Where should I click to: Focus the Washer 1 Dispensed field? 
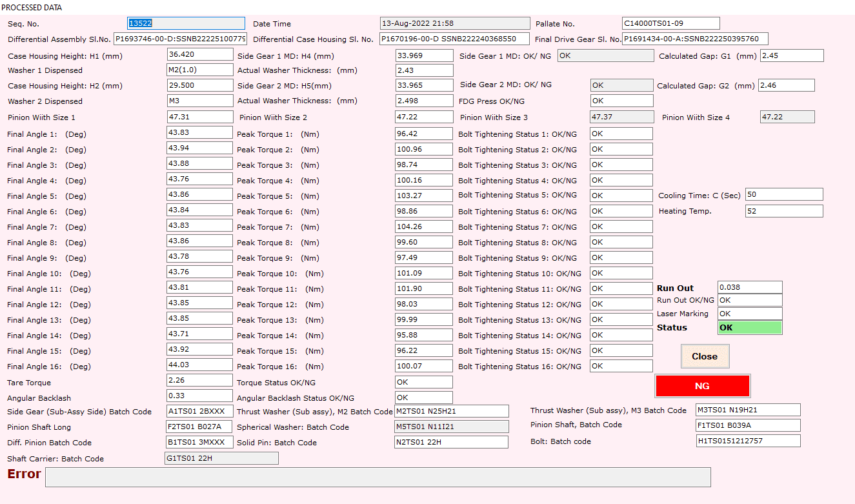point(200,70)
